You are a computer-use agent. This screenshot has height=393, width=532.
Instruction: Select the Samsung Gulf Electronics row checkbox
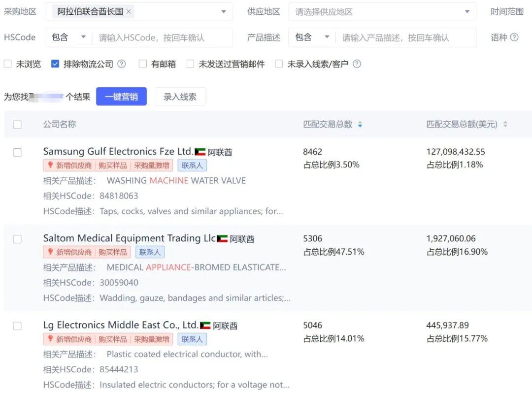pyautogui.click(x=17, y=152)
